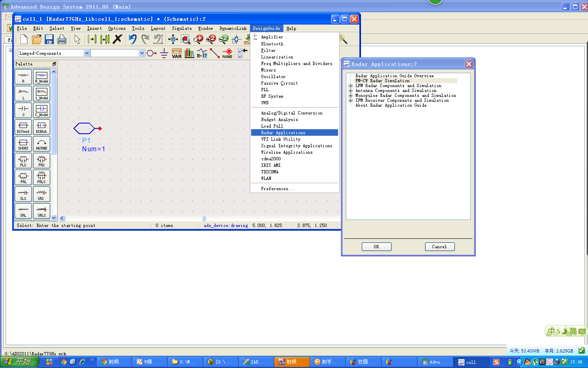Click the New schematic icon
This screenshot has width=588, height=368.
tap(24, 39)
